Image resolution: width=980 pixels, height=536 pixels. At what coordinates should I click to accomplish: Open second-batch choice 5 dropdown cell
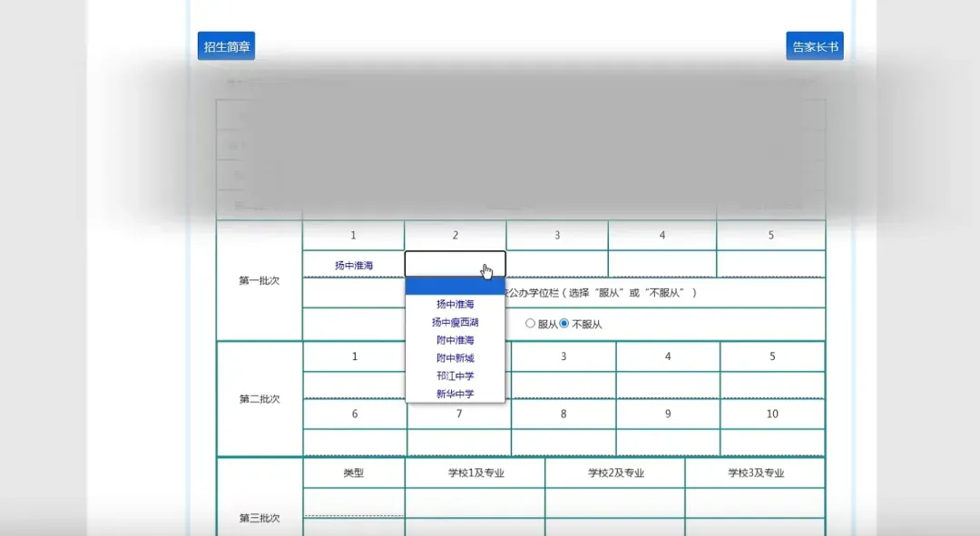772,385
